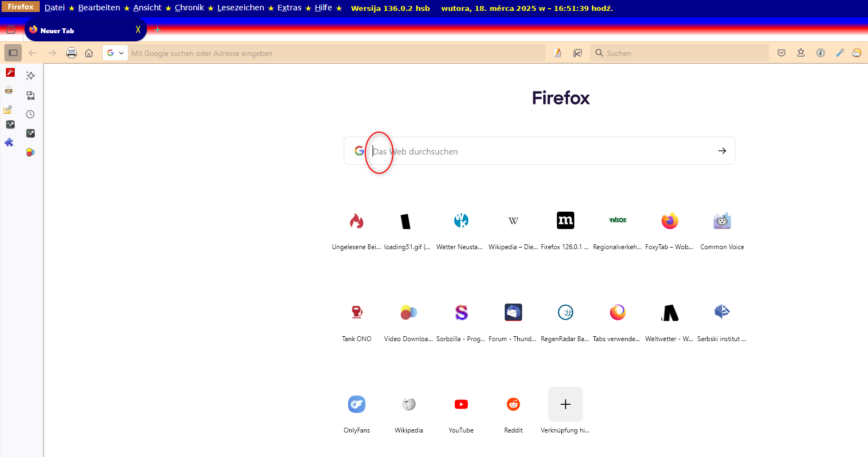Open the Bearbeiten menu
Image resolution: width=868 pixels, height=457 pixels.
click(99, 8)
